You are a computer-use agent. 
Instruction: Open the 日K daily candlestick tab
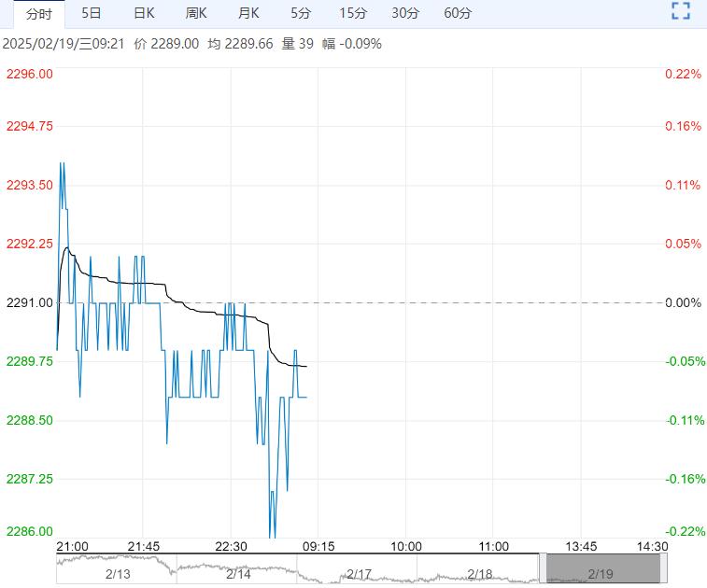tap(144, 13)
